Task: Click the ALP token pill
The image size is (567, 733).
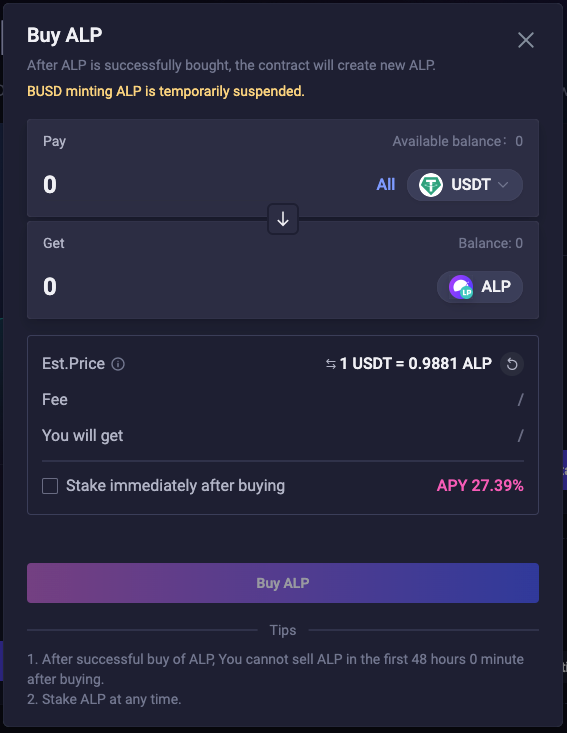Action: tap(480, 287)
